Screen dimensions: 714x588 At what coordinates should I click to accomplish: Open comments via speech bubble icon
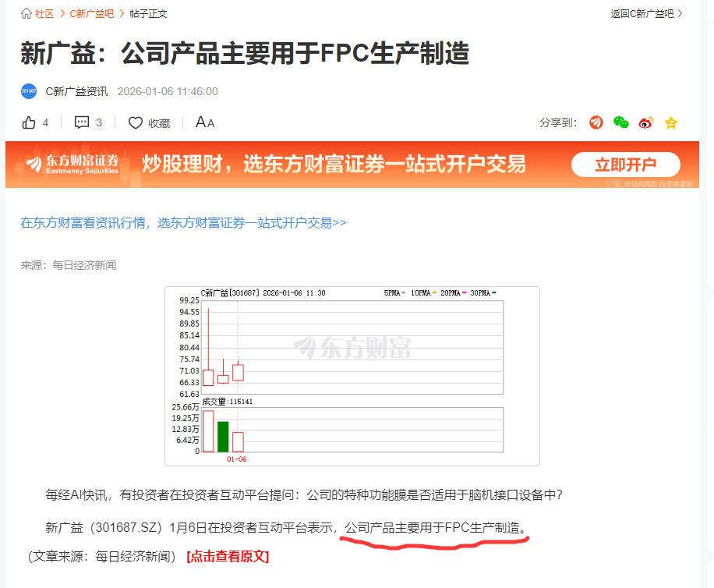[x=82, y=122]
